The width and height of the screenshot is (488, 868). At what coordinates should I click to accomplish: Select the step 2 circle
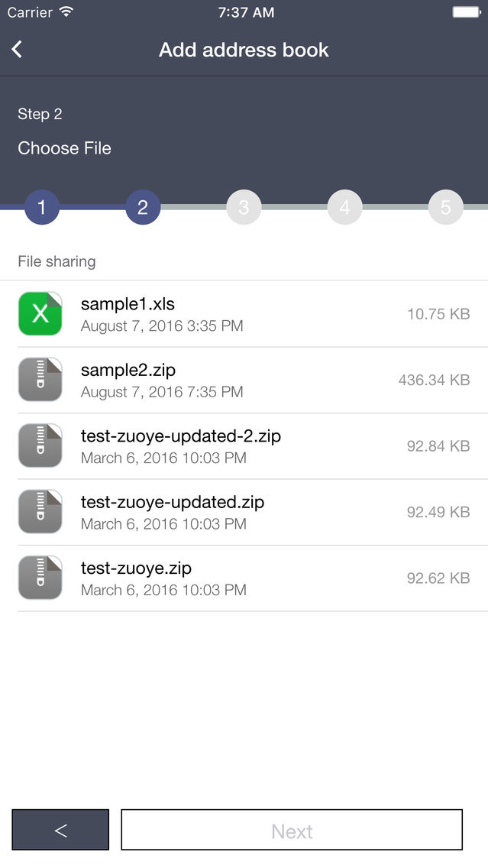(x=143, y=207)
